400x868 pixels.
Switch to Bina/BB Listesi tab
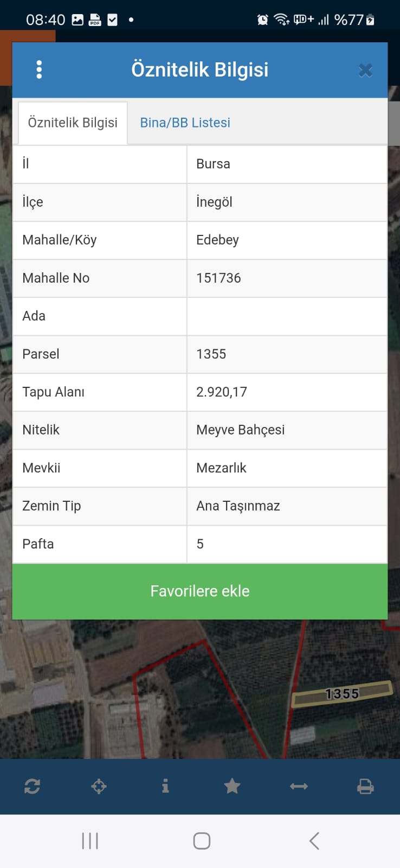(185, 123)
